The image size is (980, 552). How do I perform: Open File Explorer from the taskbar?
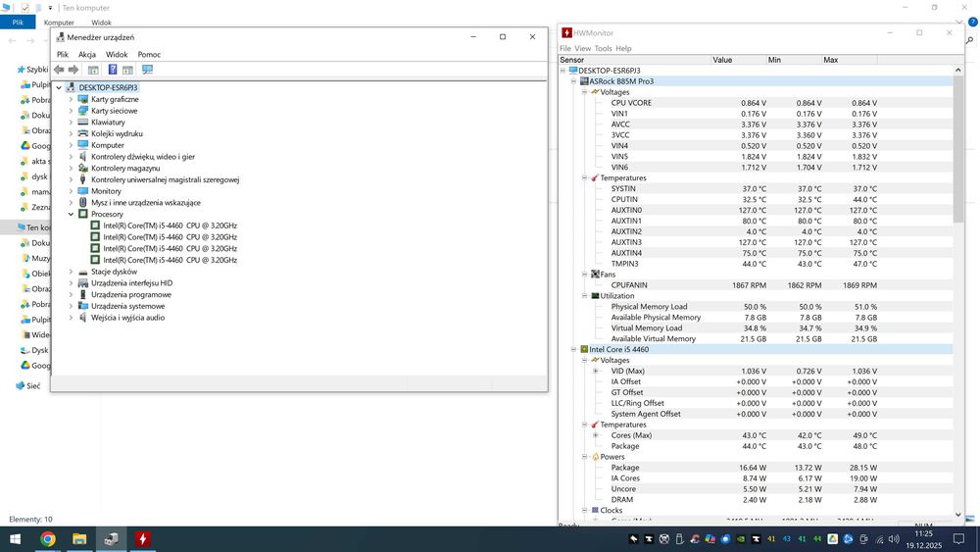pyautogui.click(x=79, y=539)
